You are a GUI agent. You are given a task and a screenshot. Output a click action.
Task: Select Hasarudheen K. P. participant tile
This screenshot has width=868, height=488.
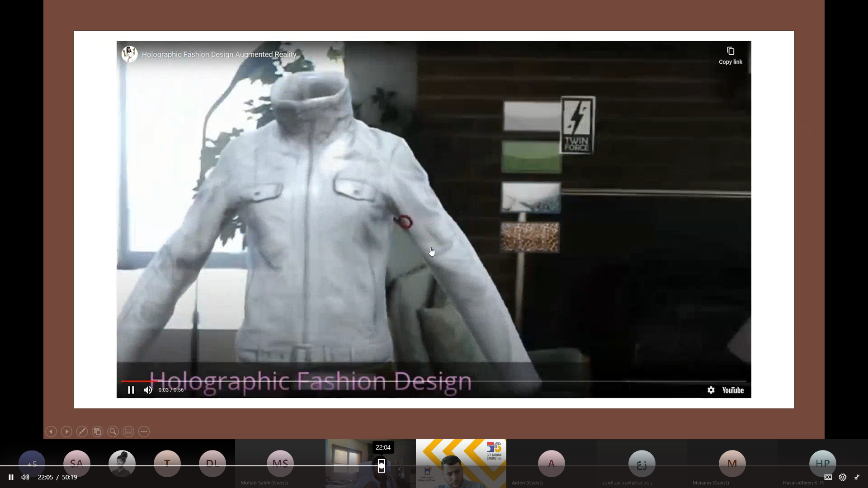tap(823, 464)
